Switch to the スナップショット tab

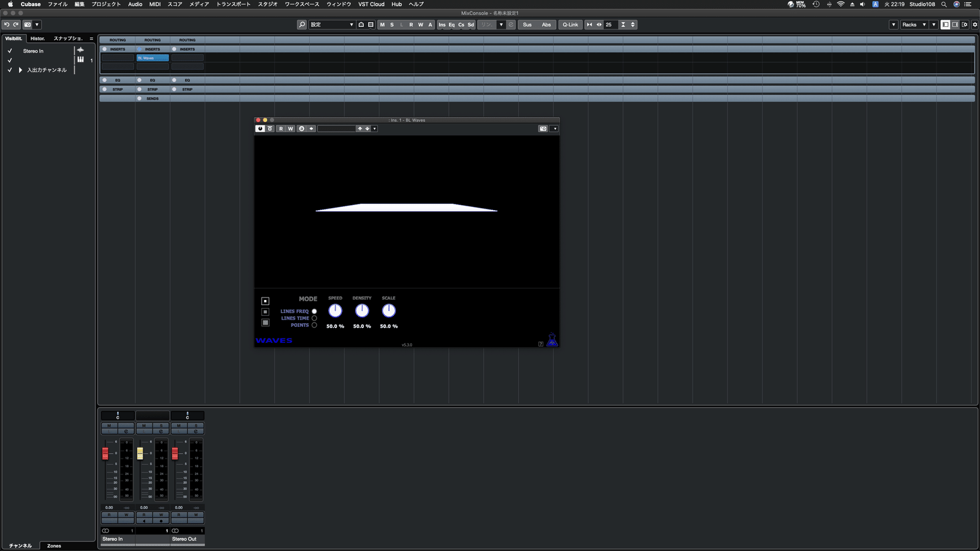[x=68, y=38]
